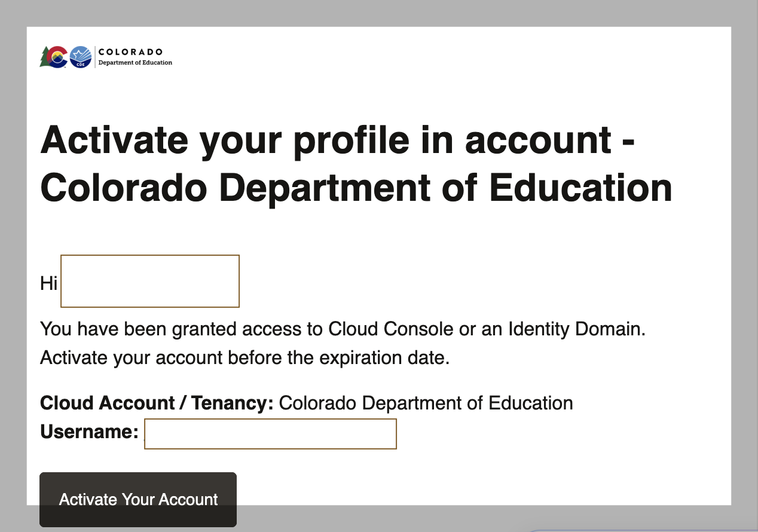Select the redacted Username value box
Viewport: 758px width, 532px height.
point(271,434)
